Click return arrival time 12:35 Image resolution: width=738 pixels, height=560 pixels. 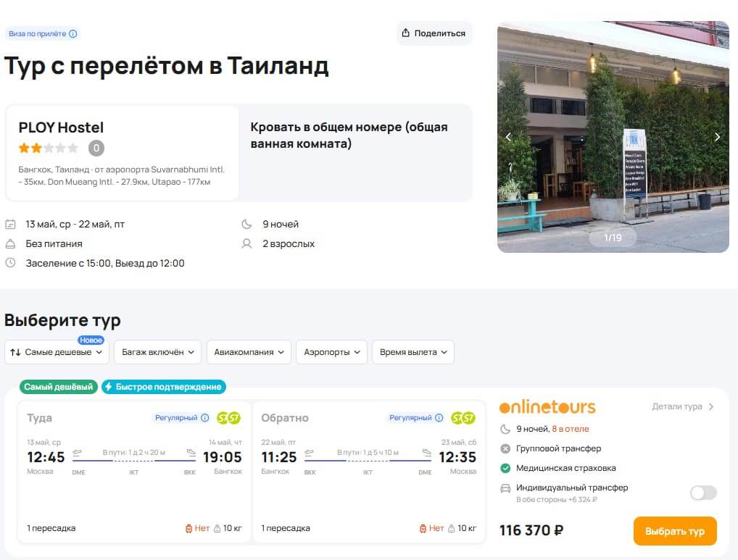457,457
